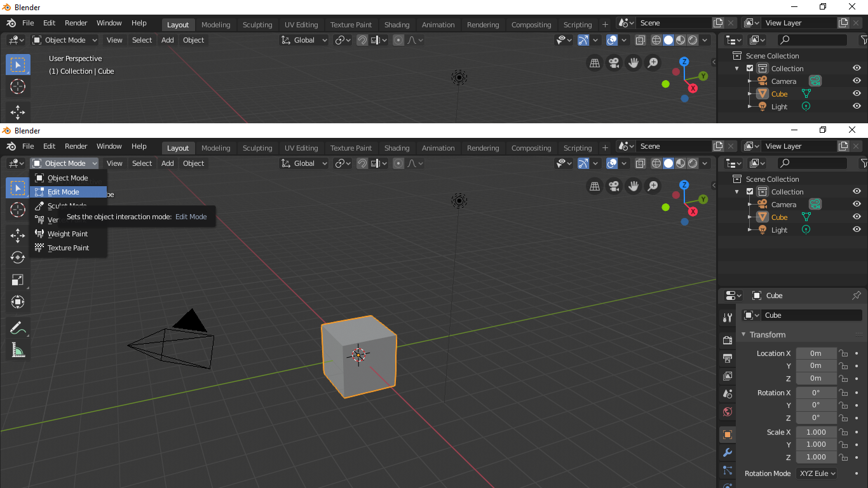Toggle X-Ray mode in the viewport header
The width and height of the screenshot is (868, 488).
640,163
